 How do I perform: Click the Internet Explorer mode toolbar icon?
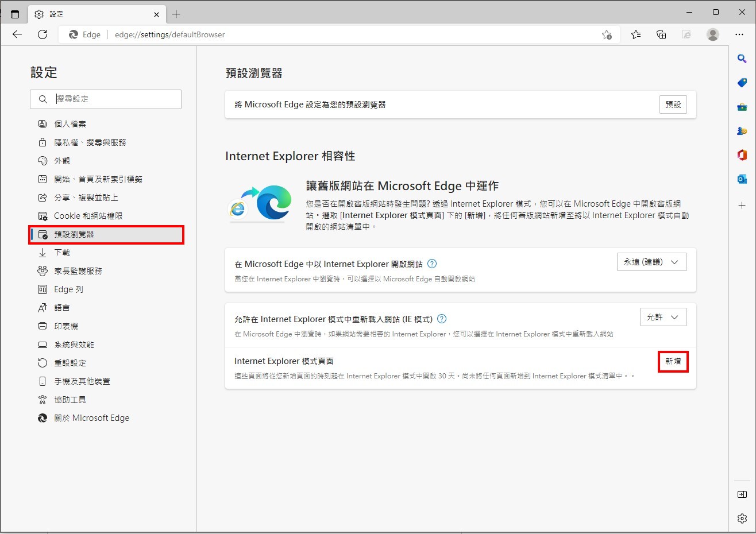[x=686, y=34]
